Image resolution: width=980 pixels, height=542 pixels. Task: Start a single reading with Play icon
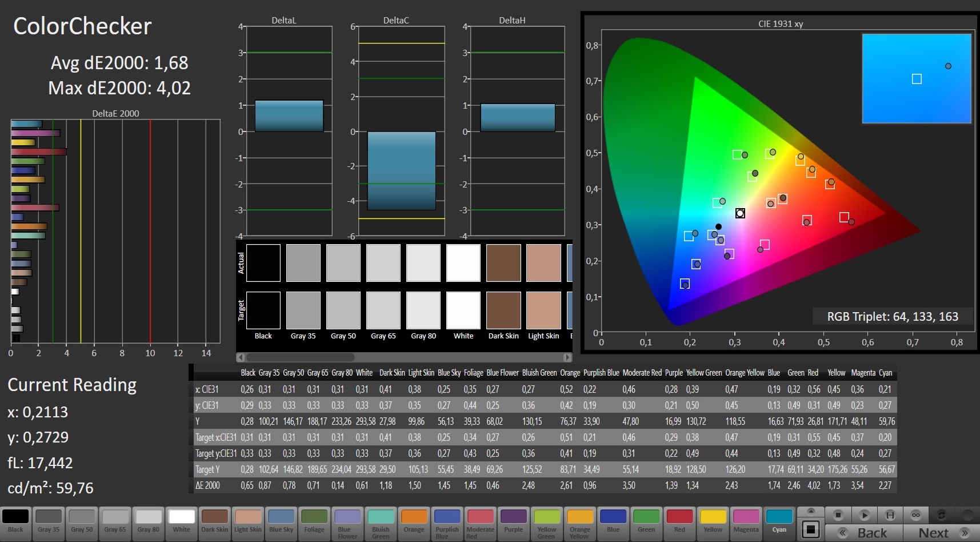pos(864,515)
